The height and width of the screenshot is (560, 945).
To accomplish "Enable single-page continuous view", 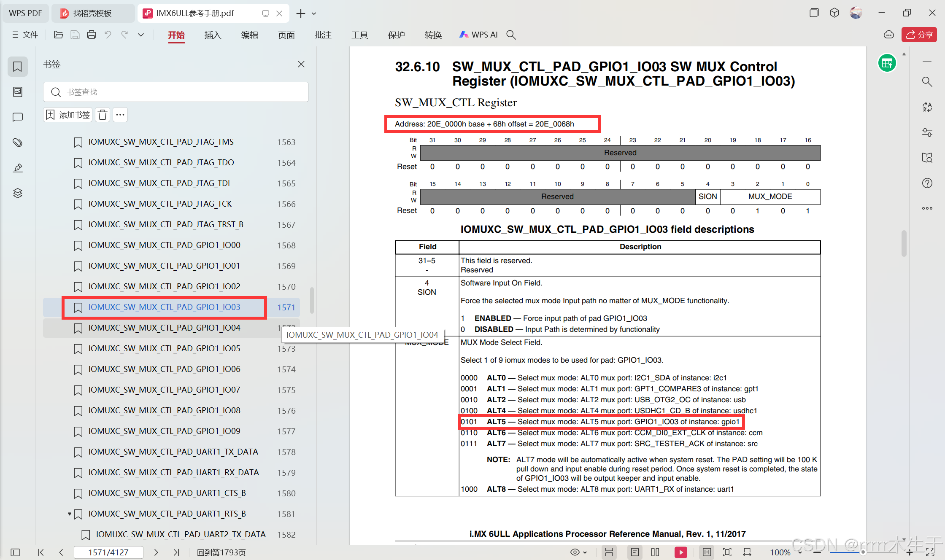I will pyautogui.click(x=635, y=552).
